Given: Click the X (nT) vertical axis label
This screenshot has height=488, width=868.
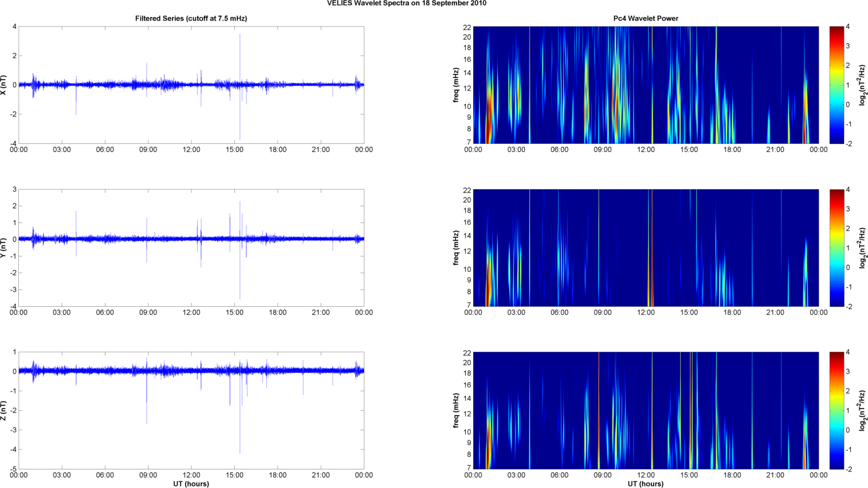Looking at the screenshot, I should [4, 85].
